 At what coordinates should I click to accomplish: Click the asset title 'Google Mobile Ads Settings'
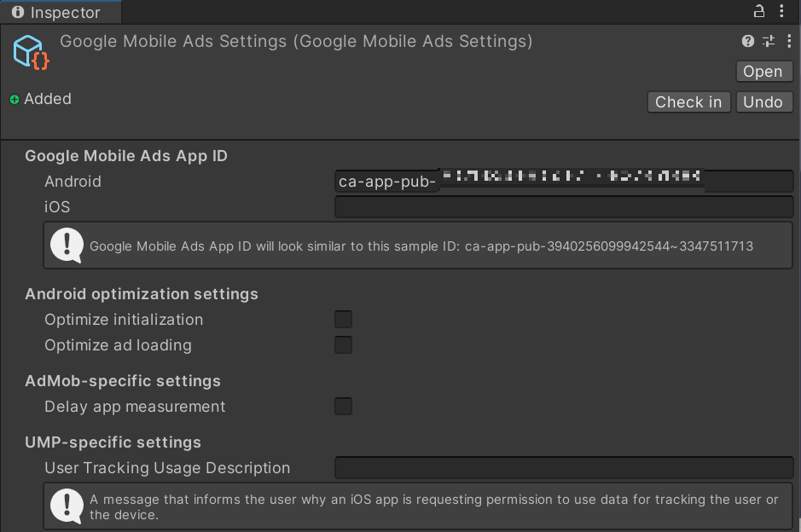[296, 42]
